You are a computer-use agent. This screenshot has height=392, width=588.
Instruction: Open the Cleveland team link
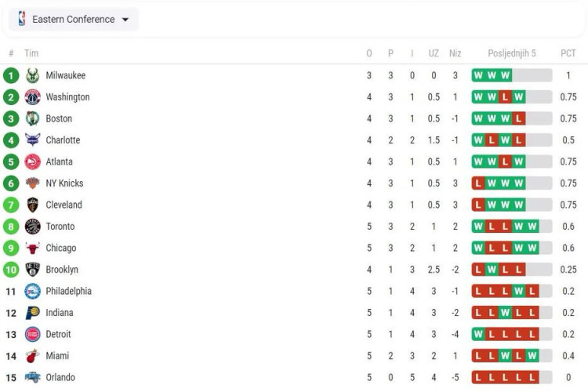64,205
